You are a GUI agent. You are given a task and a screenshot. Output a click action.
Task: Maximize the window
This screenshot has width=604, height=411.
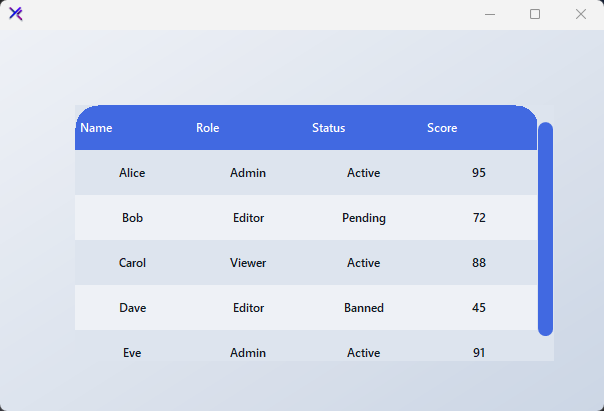pyautogui.click(x=535, y=14)
